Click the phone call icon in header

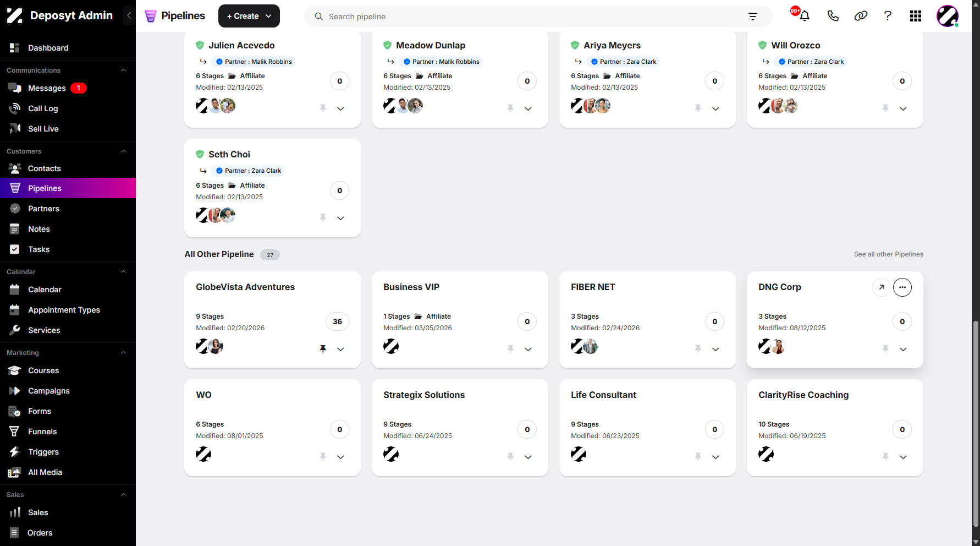click(833, 16)
